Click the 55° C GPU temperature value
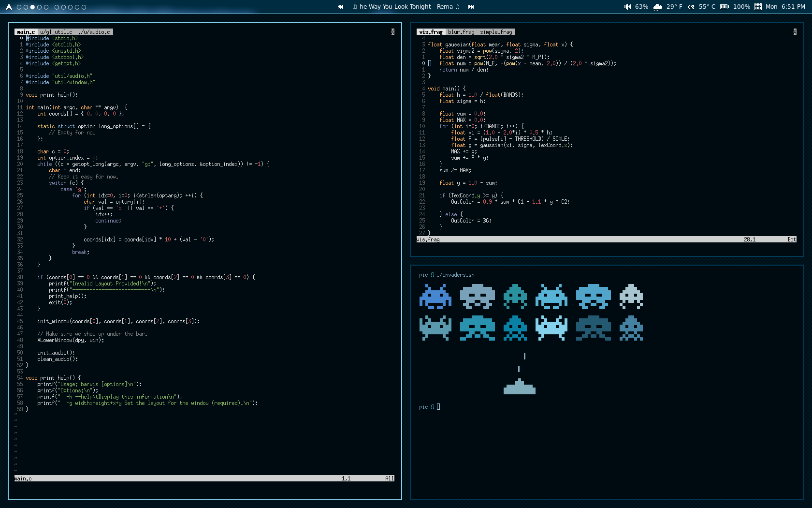 tap(707, 7)
